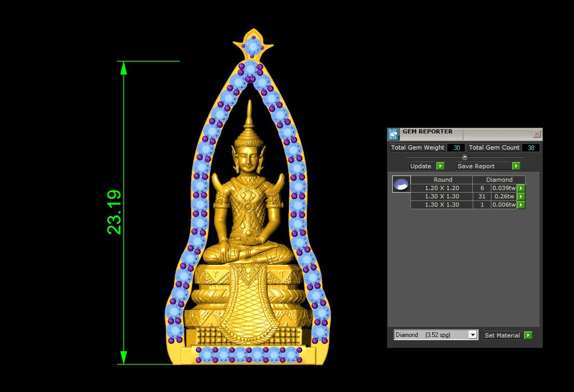Screen dimensions: 574x392
Task: Select the gem count cell showing 31
Action: pyautogui.click(x=482, y=197)
